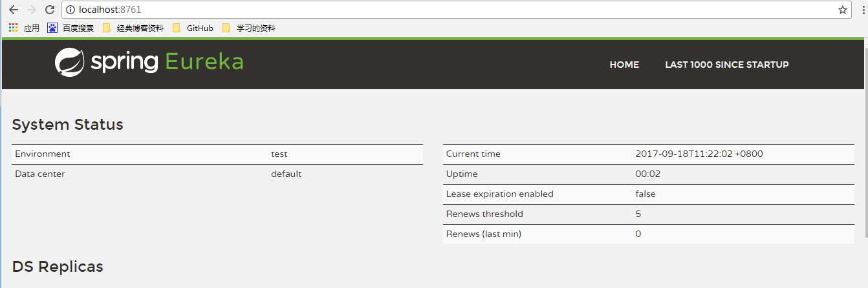Open the 经典博客资料 bookmark folder
Viewport: 868px width, 288px height.
point(134,28)
